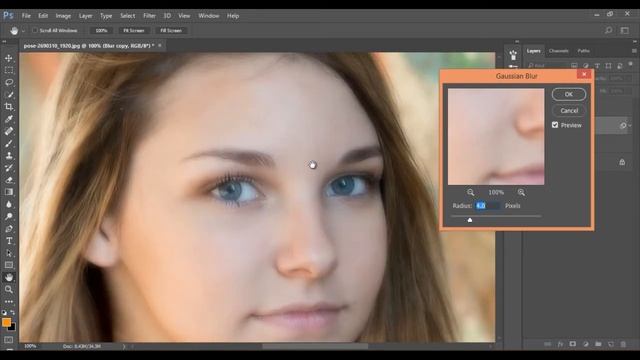
Task: Open the collapsed panel dock icon
Action: 513,54
